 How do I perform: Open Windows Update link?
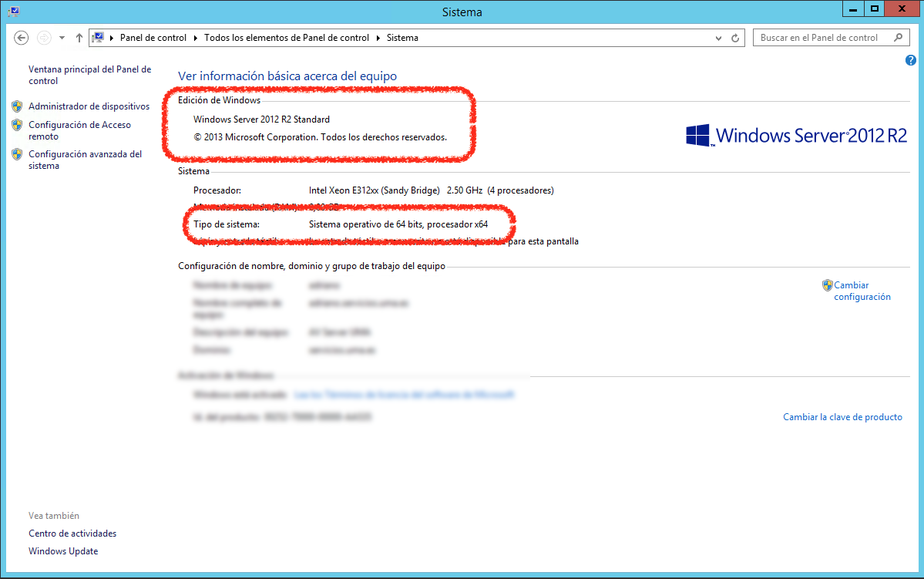(x=63, y=551)
